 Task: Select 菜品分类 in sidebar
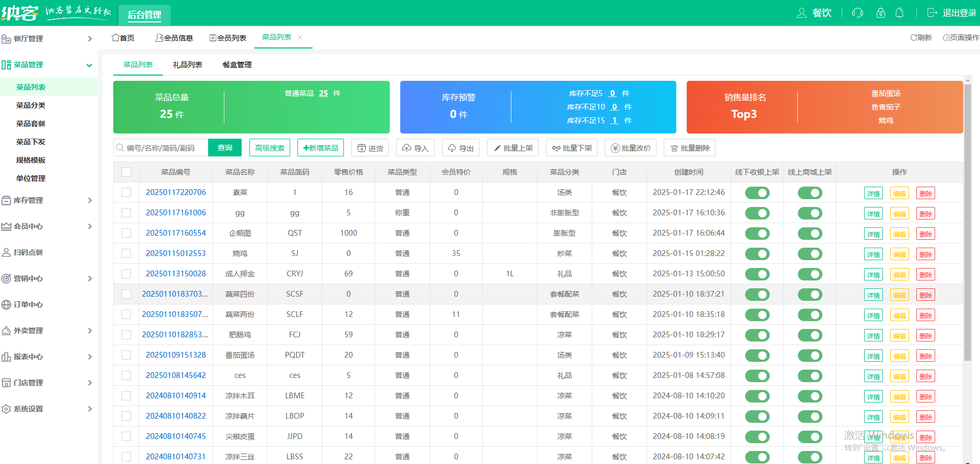click(x=31, y=105)
